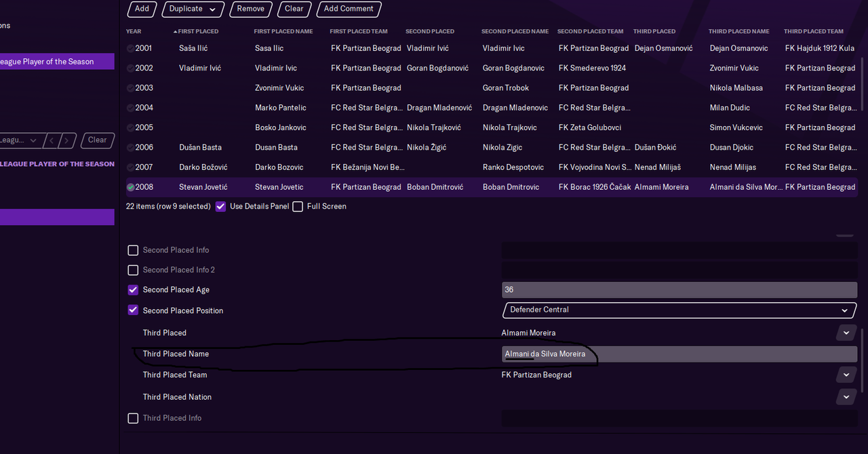Select the Milan Dudic cell

(730, 108)
